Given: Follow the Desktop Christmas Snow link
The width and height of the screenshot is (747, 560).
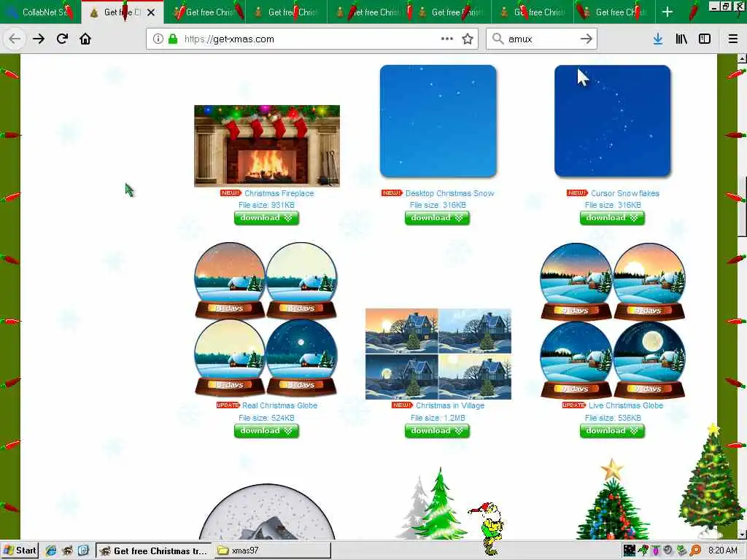Looking at the screenshot, I should point(449,193).
